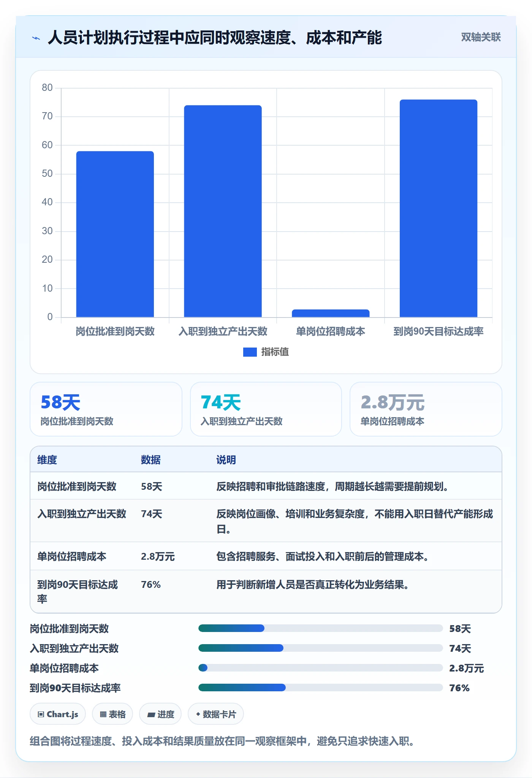Screen dimensions: 532x778
Task: Click the 58天 data card
Action: click(106, 409)
